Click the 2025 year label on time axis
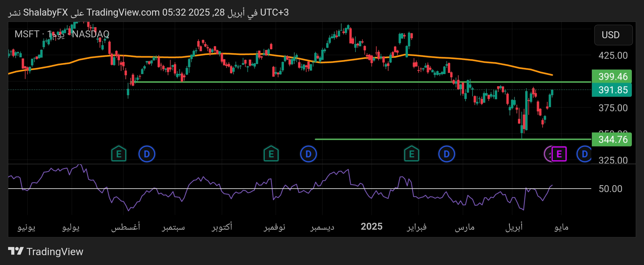Screen dimensions: 644x265 click(372, 227)
